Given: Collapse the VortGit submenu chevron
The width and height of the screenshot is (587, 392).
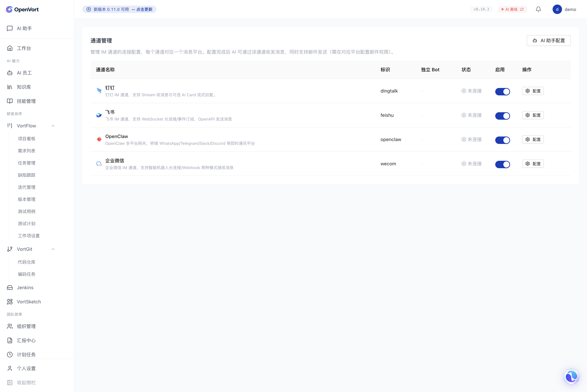Looking at the screenshot, I should [53, 249].
